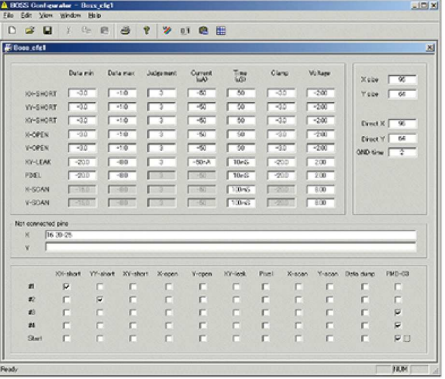Screen dimensions: 445x379
Task: Open a file with the folder icon
Action: 30,30
